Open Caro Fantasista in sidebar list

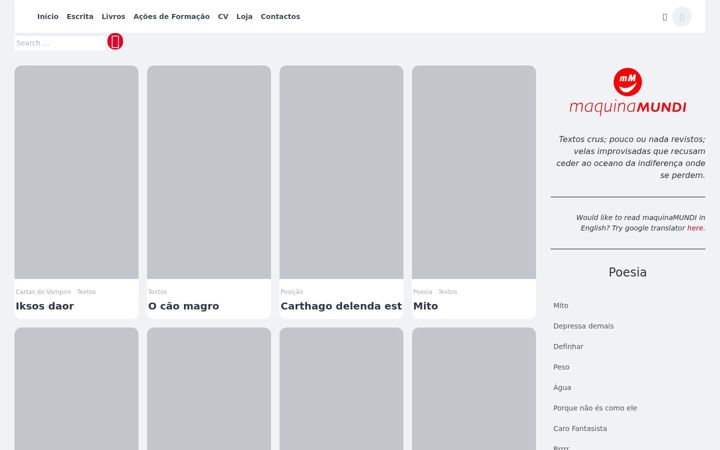580,428
